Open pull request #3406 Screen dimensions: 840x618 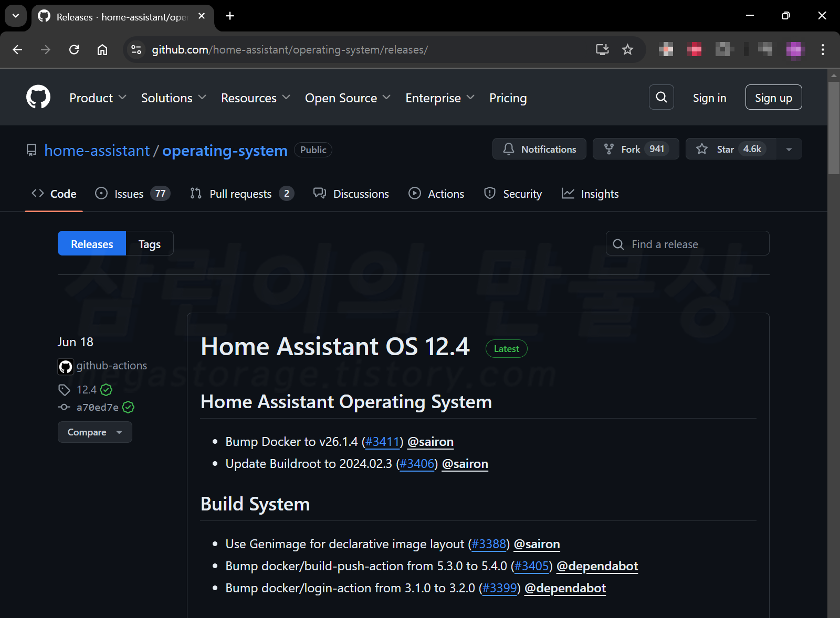(417, 464)
